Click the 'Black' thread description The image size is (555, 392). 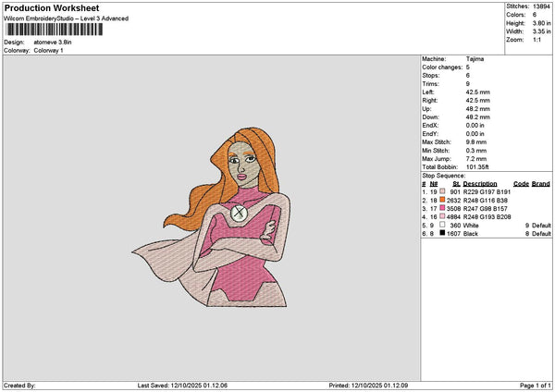pyautogui.click(x=471, y=234)
